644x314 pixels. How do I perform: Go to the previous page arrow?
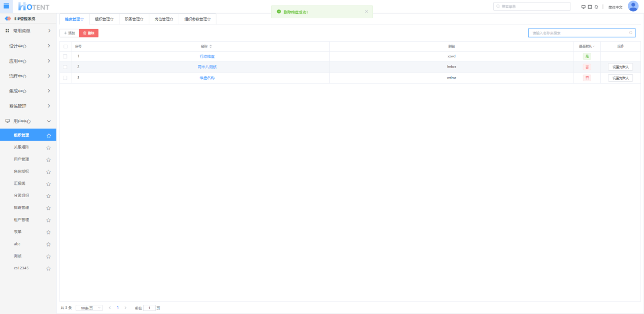coord(110,308)
